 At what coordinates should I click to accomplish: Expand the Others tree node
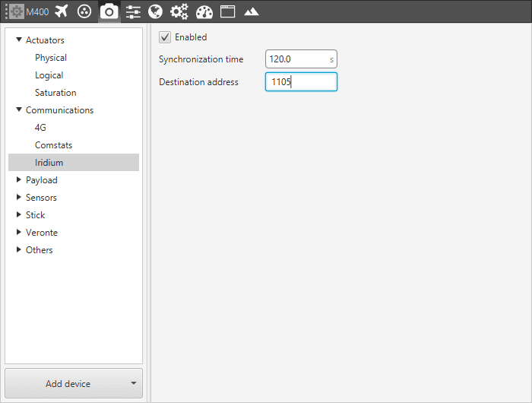pyautogui.click(x=19, y=249)
